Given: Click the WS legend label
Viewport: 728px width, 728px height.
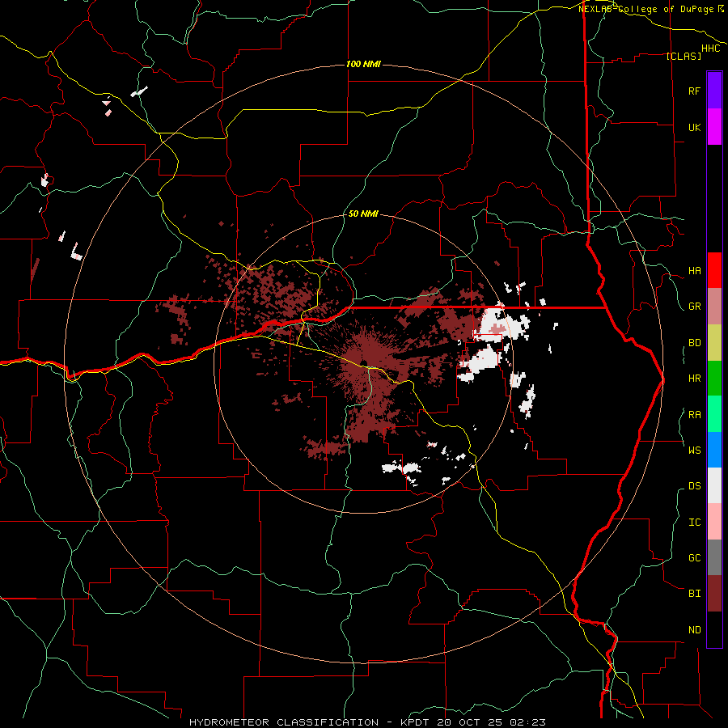Looking at the screenshot, I should (694, 450).
